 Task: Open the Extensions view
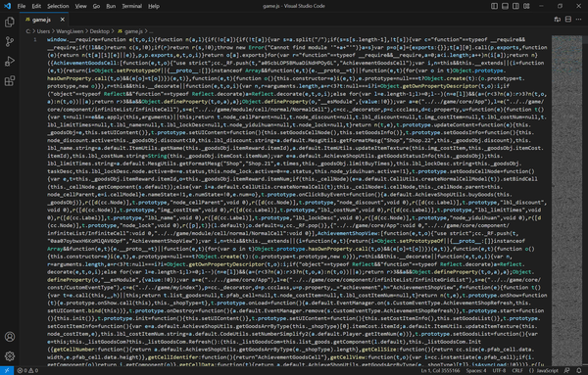pos(10,81)
